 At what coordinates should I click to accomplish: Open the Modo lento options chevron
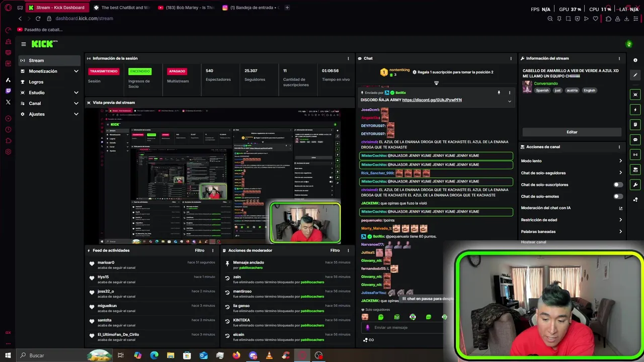620,161
